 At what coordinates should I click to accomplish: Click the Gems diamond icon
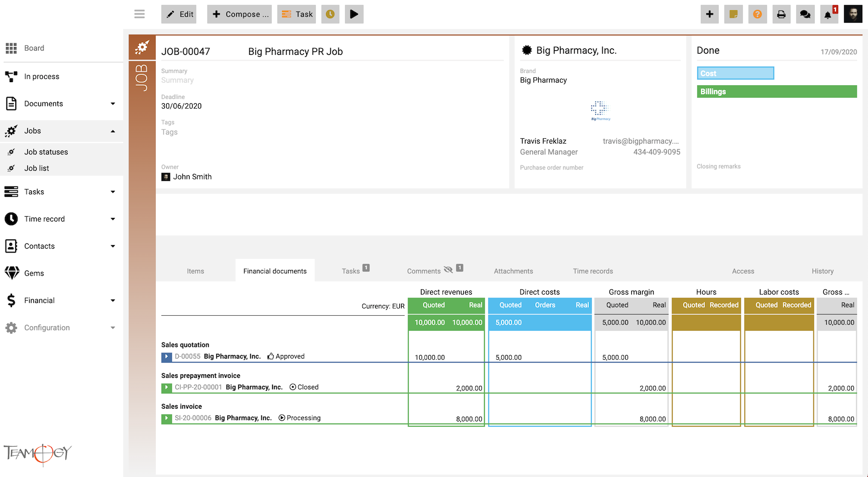point(11,274)
